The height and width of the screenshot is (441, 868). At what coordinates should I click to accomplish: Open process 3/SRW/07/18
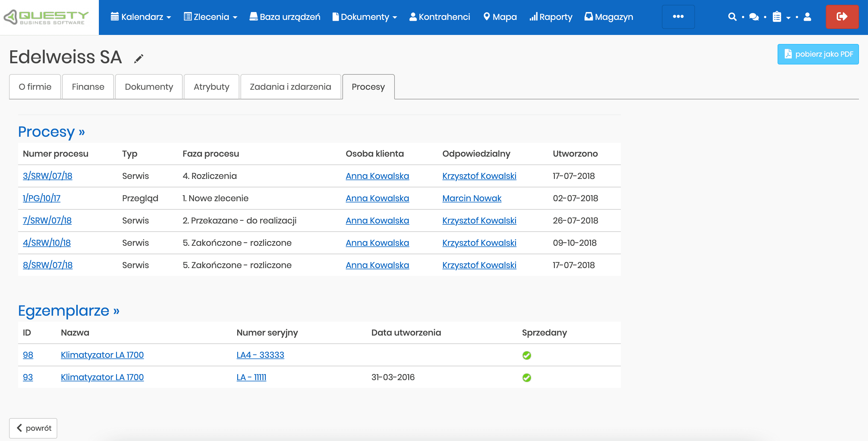coord(48,176)
